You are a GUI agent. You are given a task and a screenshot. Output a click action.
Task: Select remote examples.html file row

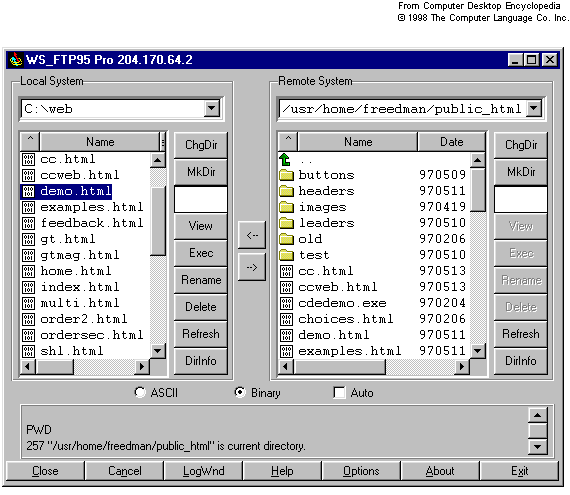[x=373, y=351]
